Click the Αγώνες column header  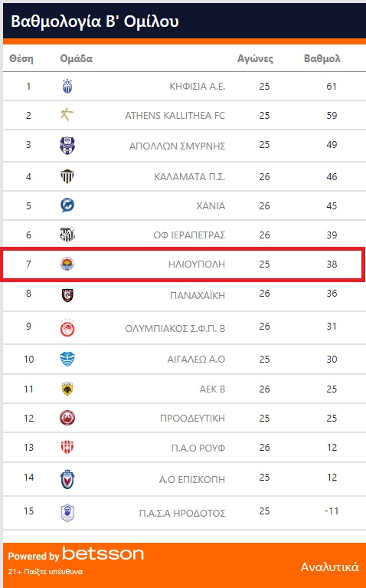255,59
